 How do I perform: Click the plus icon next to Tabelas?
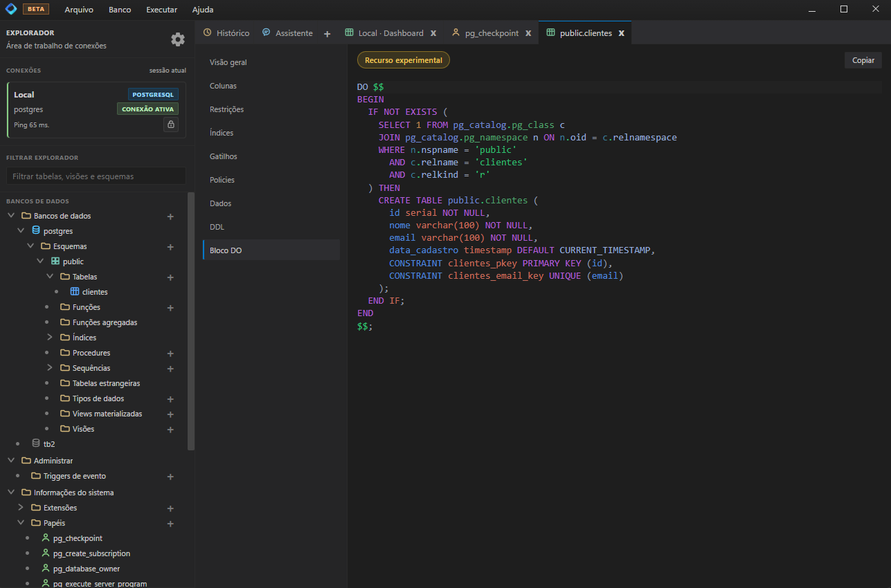pos(170,277)
